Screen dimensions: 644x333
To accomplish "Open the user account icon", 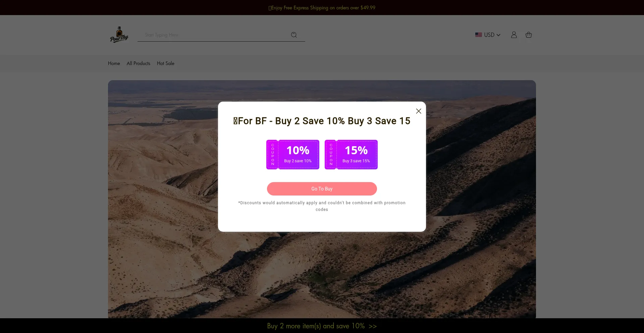I will pyautogui.click(x=514, y=35).
